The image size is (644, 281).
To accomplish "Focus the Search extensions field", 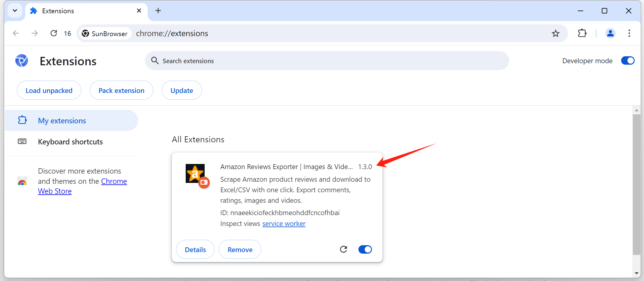I will point(327,61).
